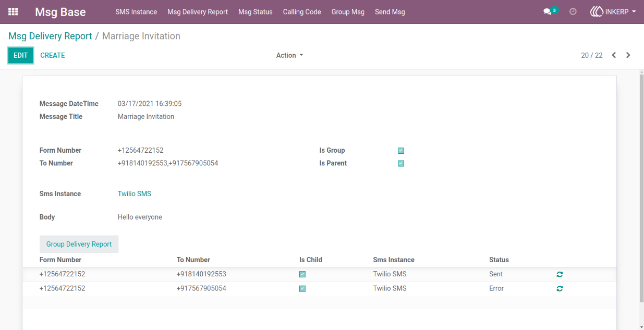Refresh status of the Error message row

pos(560,288)
